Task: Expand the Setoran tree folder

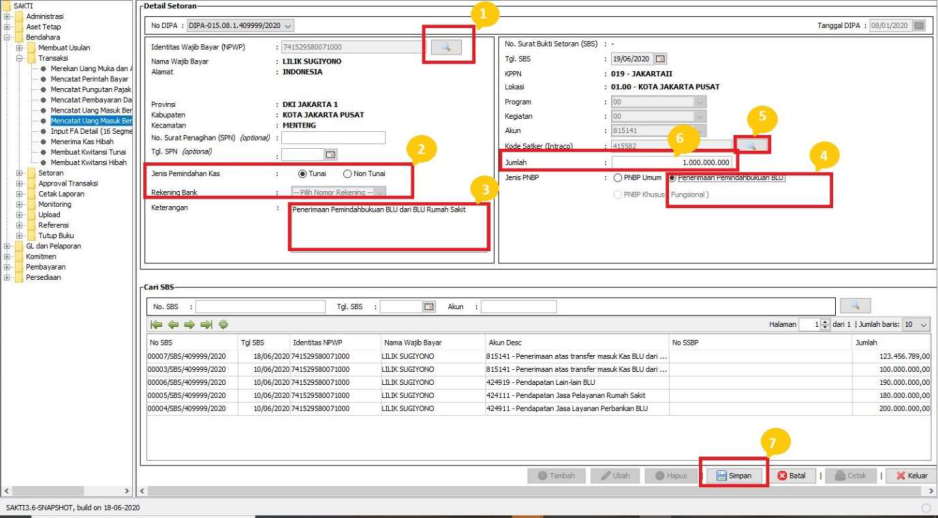Action: tap(18, 172)
